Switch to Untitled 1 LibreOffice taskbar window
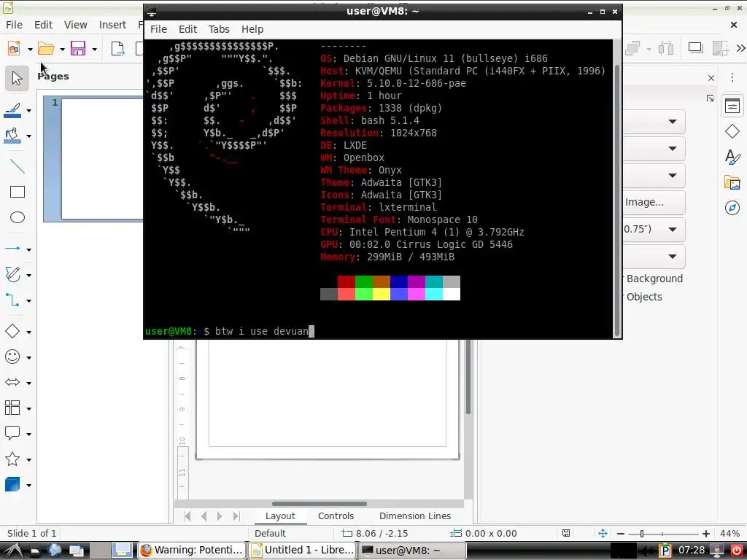Viewport: 747px width, 560px height. point(303,550)
